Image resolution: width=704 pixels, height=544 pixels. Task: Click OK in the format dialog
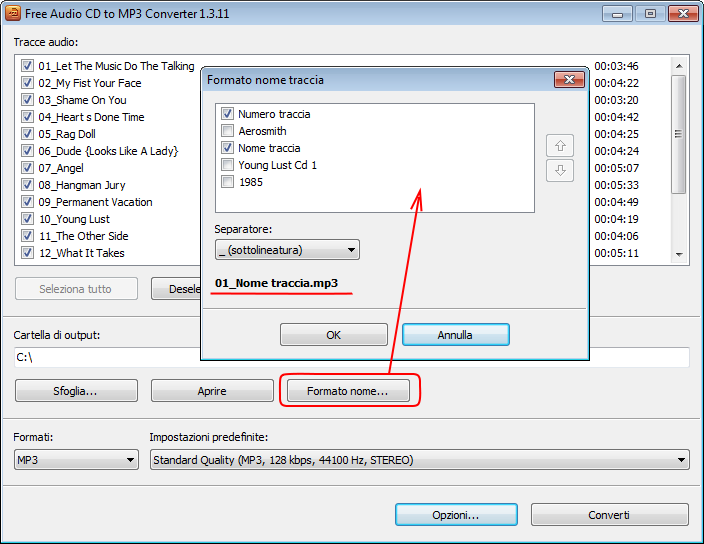pos(334,335)
